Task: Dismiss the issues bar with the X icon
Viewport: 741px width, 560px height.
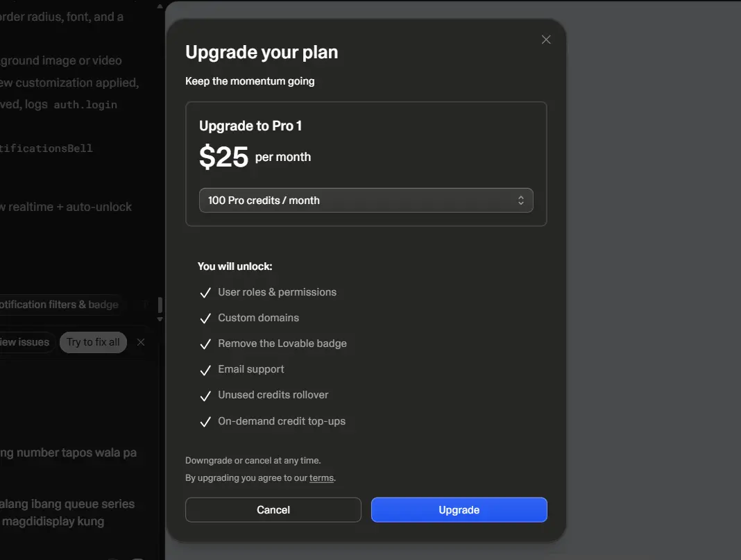Action: pyautogui.click(x=141, y=342)
